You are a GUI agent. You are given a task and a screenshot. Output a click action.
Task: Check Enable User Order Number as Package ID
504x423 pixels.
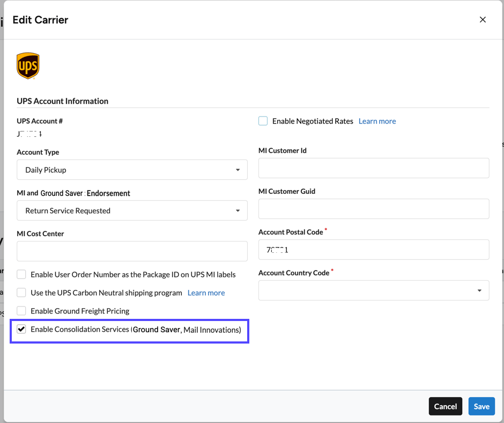[x=21, y=274]
